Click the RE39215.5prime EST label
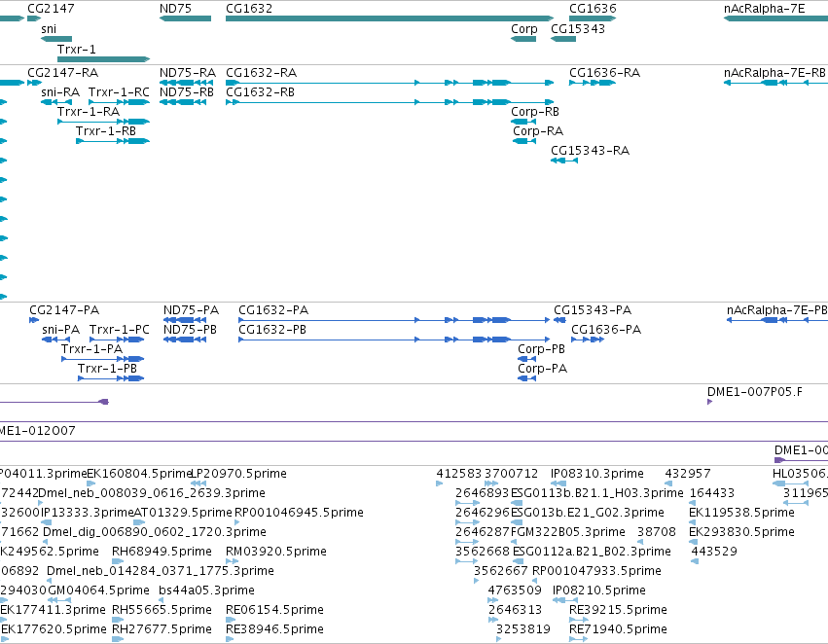 click(x=618, y=610)
